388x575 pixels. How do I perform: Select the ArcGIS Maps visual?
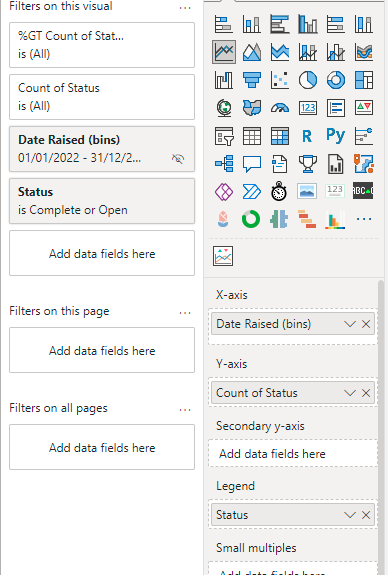click(x=364, y=164)
